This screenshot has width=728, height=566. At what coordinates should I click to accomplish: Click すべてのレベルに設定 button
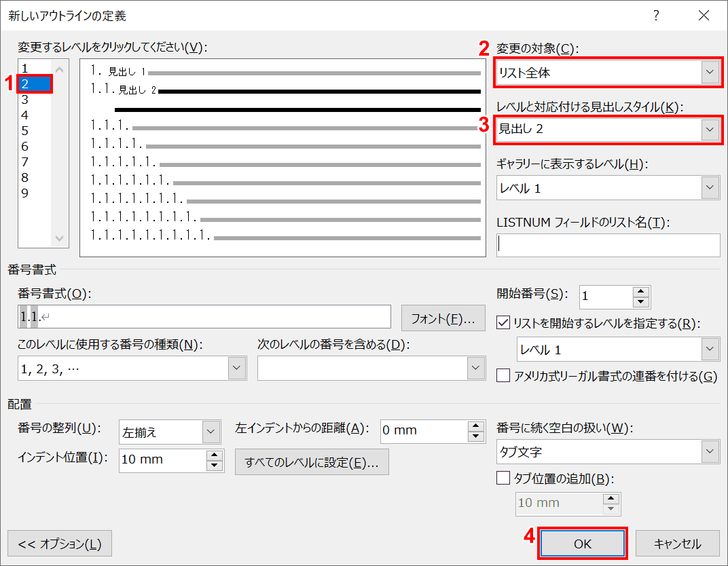[x=312, y=462]
